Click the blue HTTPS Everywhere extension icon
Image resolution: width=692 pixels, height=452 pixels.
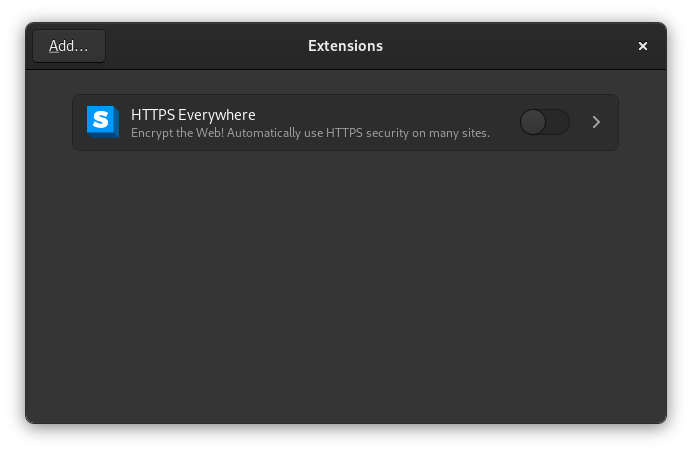103,122
